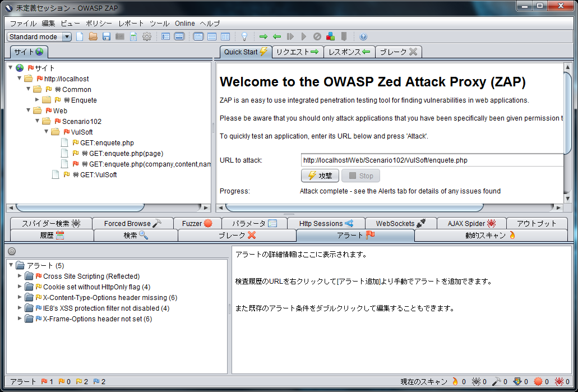The width and height of the screenshot is (578, 392).
Task: Click the flame scan icon in status bar
Action: tap(455, 381)
